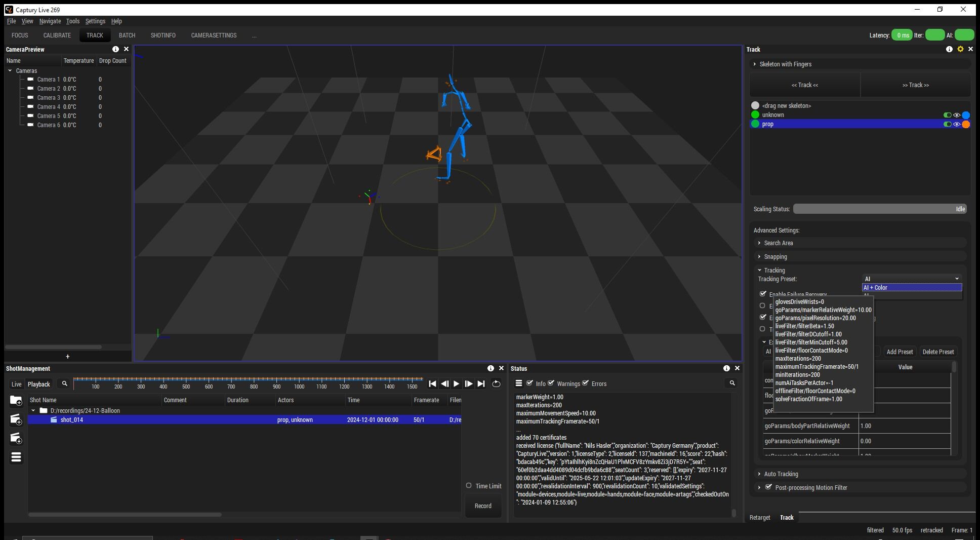This screenshot has height=540, width=980.
Task: Click hamburger menu icon in Status panel
Action: click(x=519, y=383)
